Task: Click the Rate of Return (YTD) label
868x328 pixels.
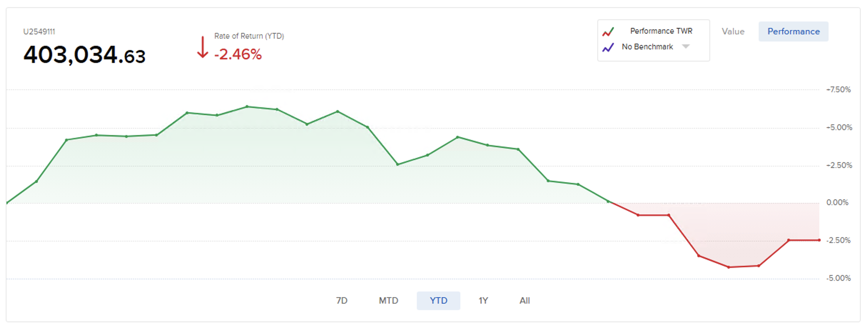Action: [249, 36]
